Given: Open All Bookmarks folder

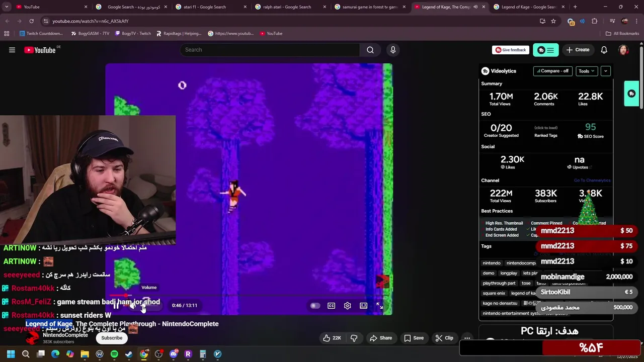Looking at the screenshot, I should click(622, 34).
